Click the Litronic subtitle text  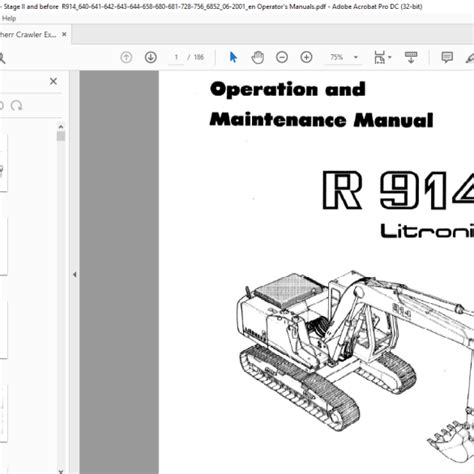click(427, 231)
